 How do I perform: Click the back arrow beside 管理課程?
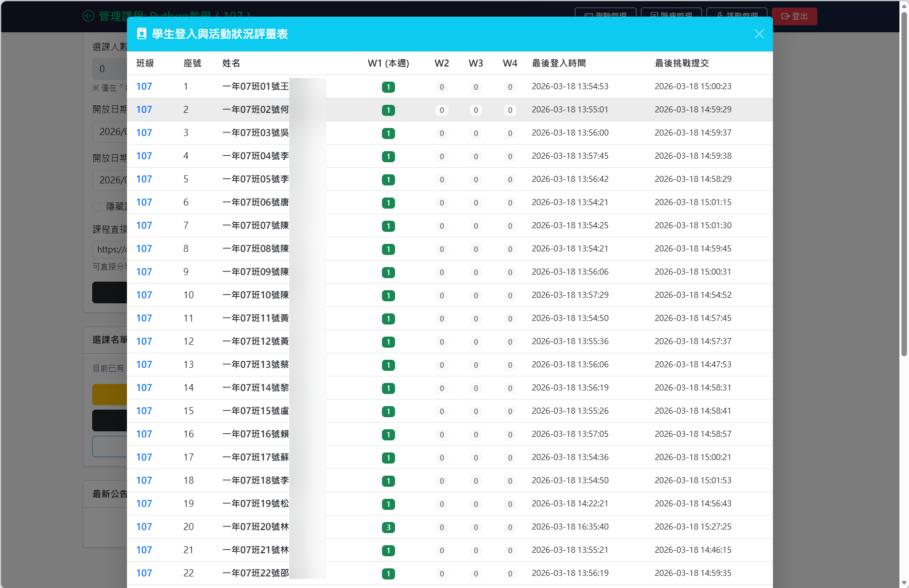(x=88, y=16)
